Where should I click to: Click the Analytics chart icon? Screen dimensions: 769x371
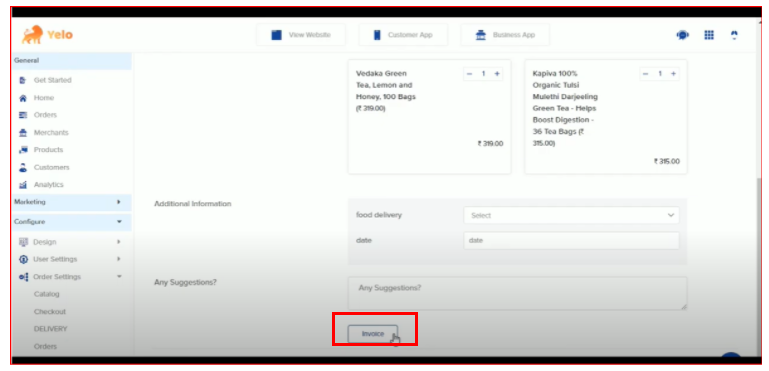click(22, 185)
